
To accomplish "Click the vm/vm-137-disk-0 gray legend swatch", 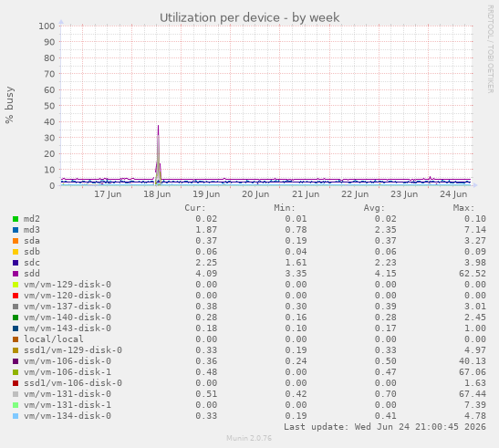I will click(x=16, y=307).
